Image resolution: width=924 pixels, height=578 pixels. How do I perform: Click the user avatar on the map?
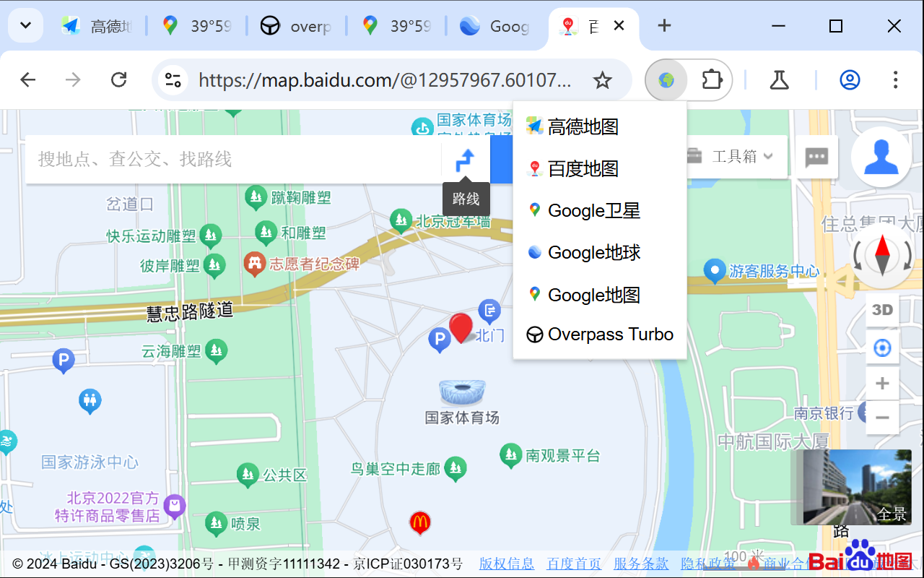(x=881, y=158)
